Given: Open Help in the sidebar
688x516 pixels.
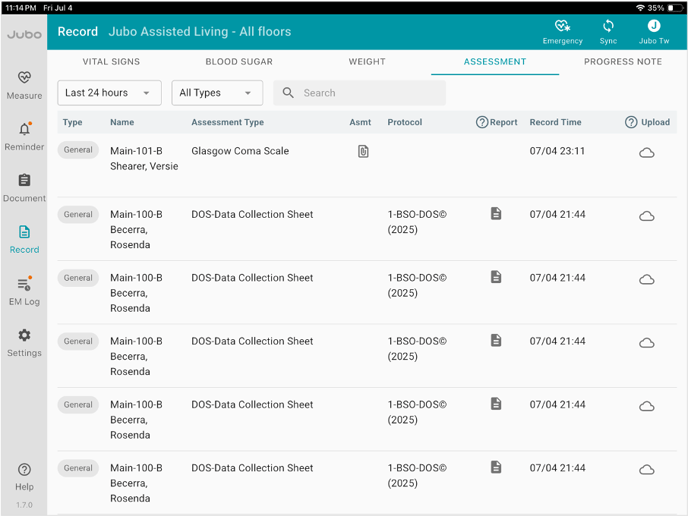Looking at the screenshot, I should click(24, 477).
